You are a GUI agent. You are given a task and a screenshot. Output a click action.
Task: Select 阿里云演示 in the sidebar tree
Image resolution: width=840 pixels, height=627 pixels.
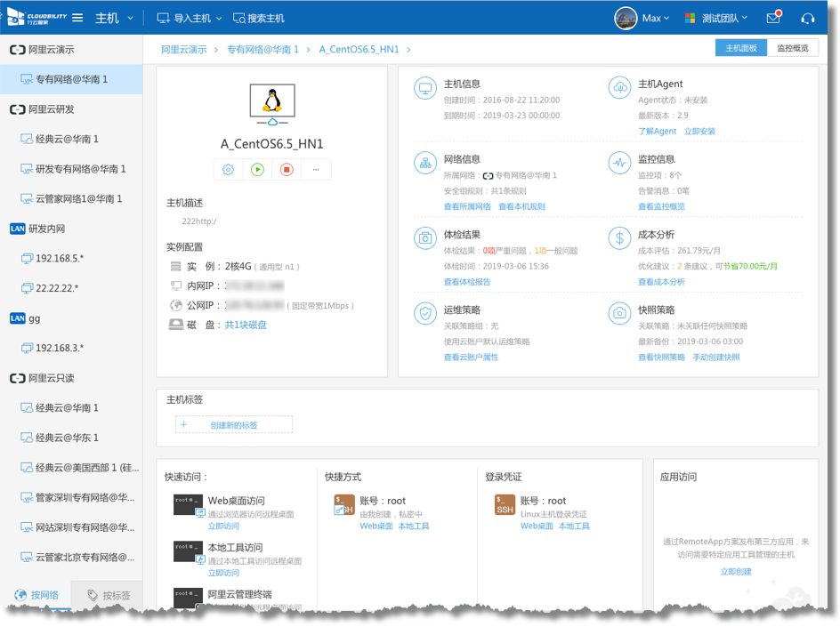71,50
